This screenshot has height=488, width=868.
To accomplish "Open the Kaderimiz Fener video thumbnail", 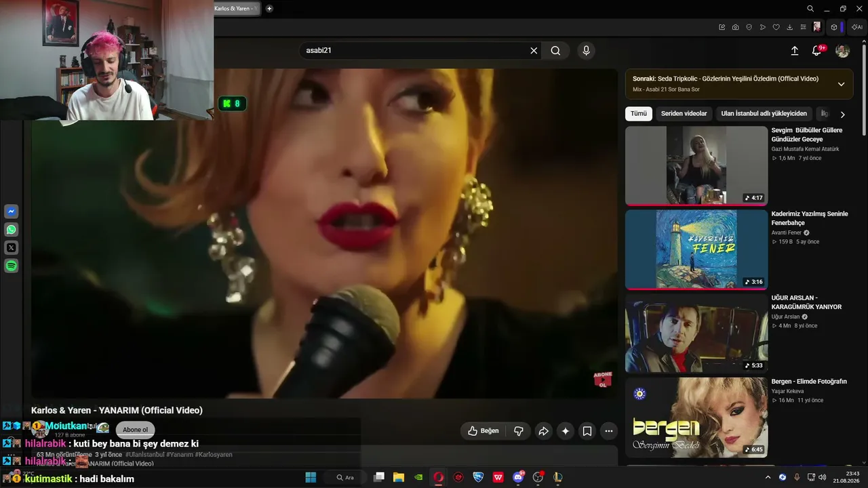I will [696, 249].
